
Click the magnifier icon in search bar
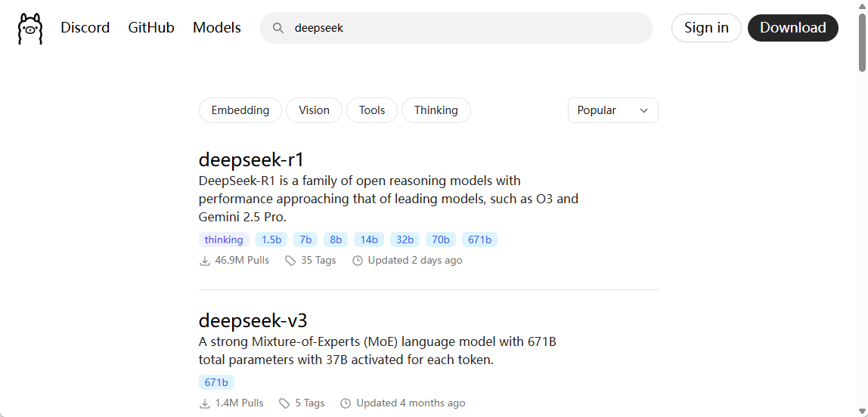(279, 28)
